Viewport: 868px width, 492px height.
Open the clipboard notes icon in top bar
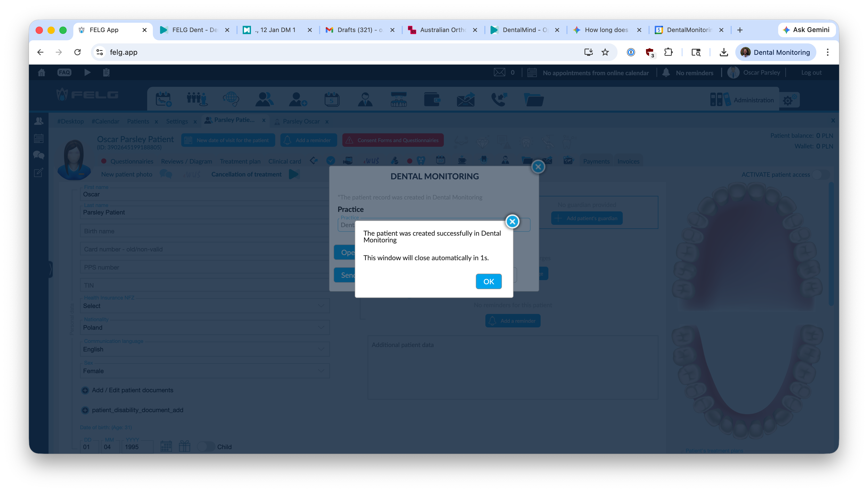(106, 72)
